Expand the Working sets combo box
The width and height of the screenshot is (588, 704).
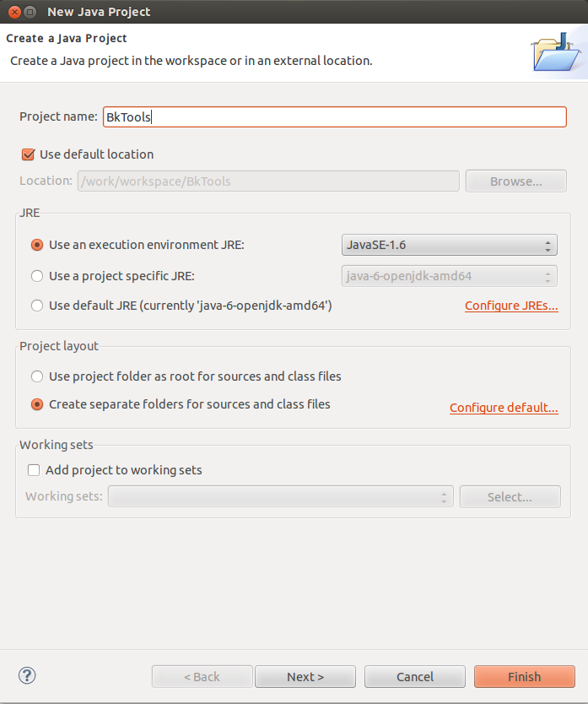click(281, 497)
